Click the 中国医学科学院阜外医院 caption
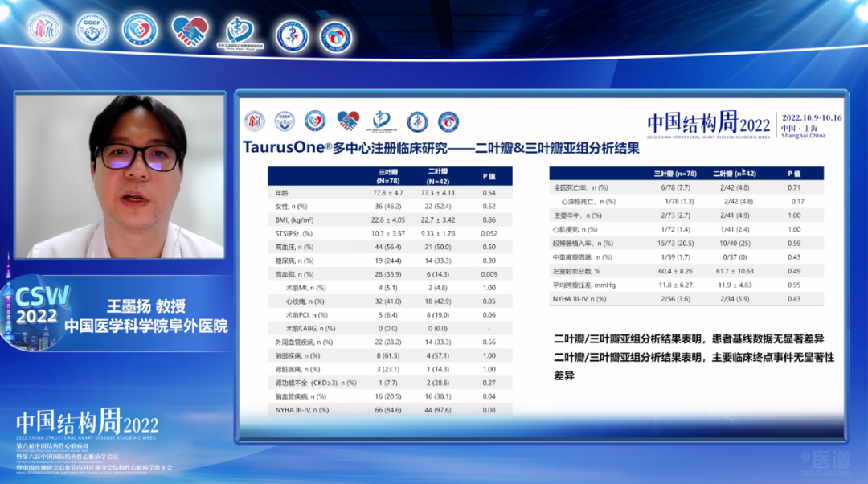This screenshot has width=868, height=484. 146,326
